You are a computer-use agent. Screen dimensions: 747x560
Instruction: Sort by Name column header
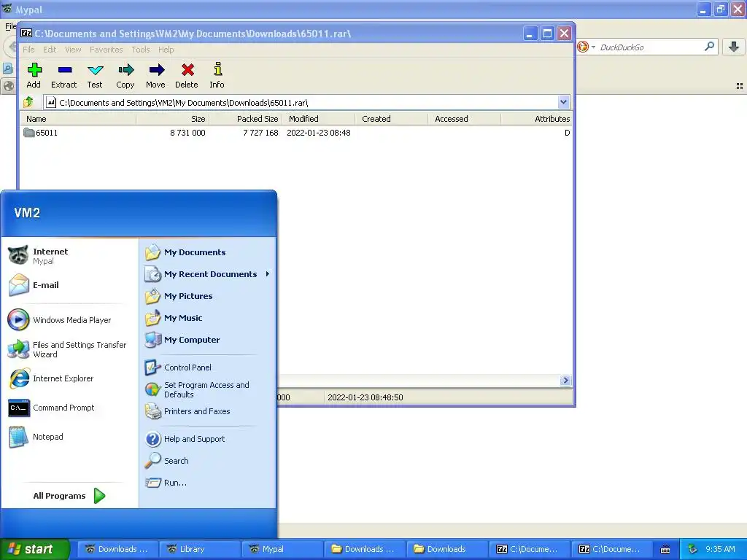click(x=78, y=119)
